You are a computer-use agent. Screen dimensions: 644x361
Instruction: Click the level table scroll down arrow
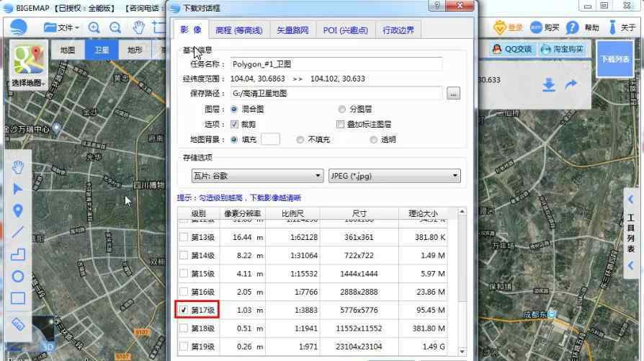462,352
